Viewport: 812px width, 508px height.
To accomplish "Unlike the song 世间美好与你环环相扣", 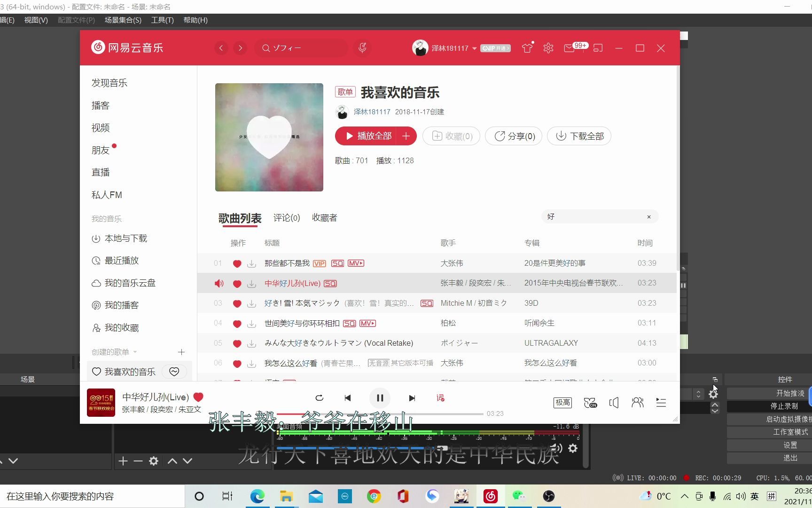I will coord(237,324).
